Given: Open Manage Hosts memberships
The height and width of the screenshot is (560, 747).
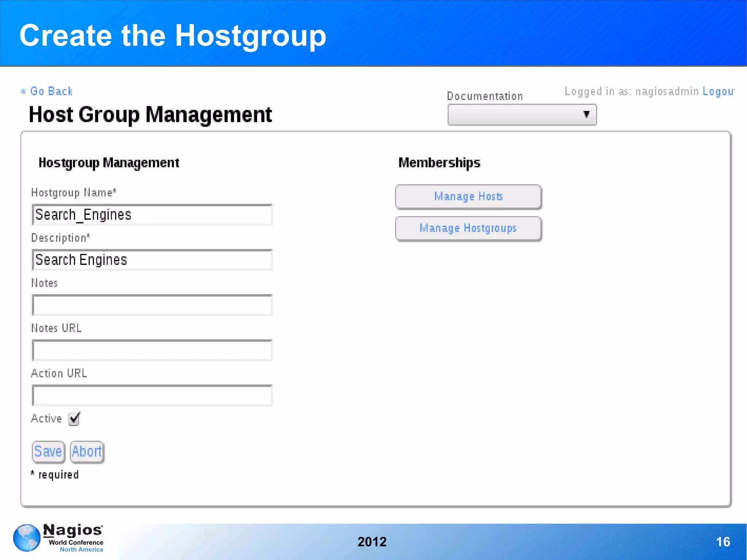Looking at the screenshot, I should click(x=468, y=197).
